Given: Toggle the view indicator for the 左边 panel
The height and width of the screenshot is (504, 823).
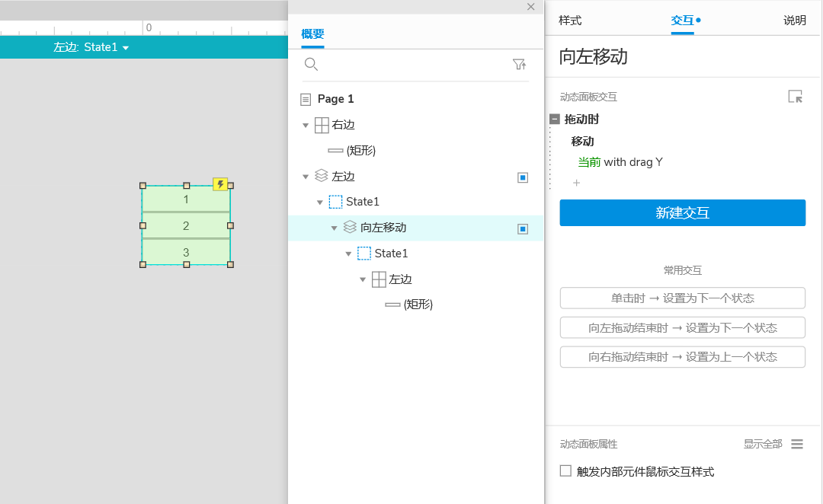Looking at the screenshot, I should click(x=523, y=178).
